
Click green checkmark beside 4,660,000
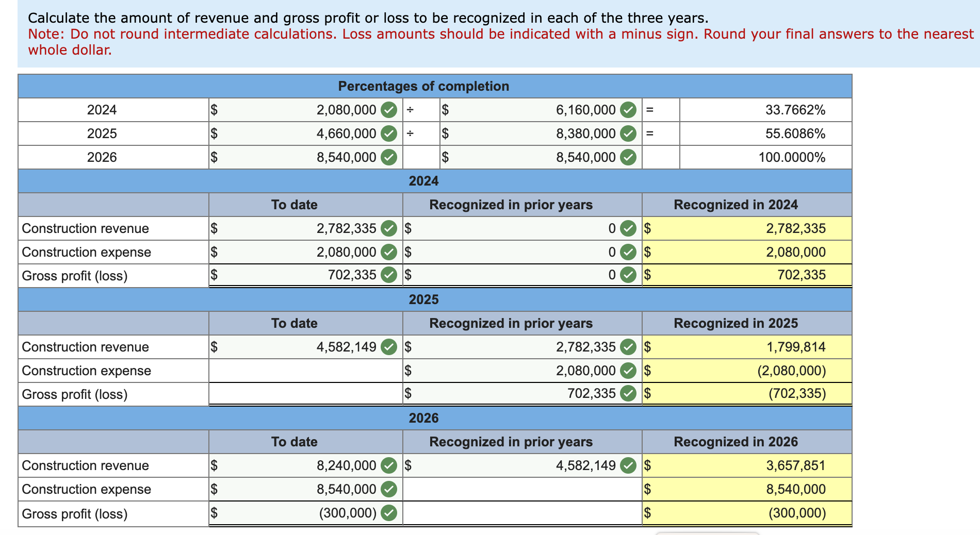click(389, 133)
